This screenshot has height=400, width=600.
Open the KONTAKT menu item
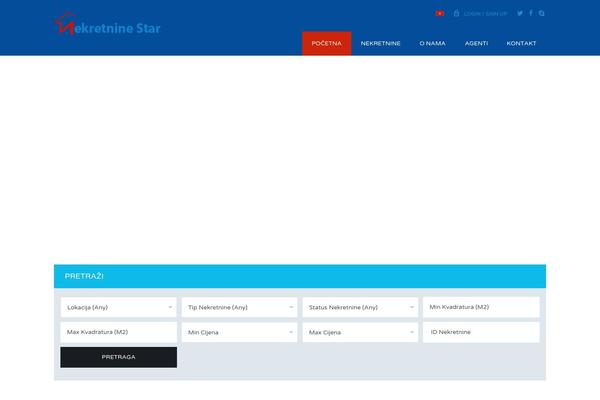point(521,43)
